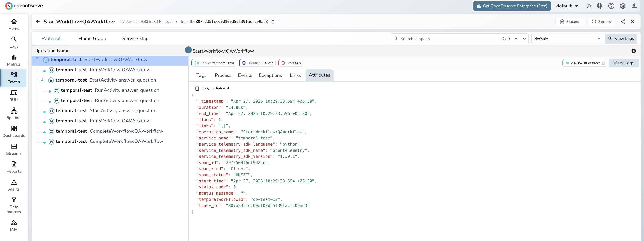Open the user profile menu

634,6
